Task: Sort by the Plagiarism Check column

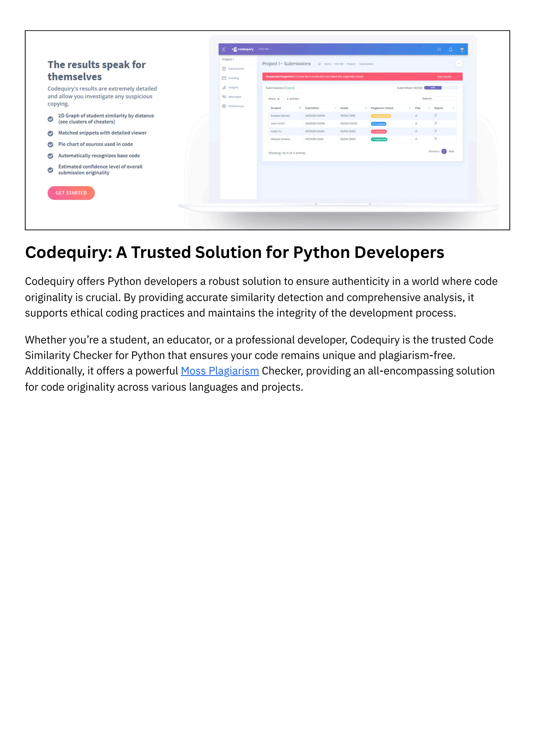Action: 391,108
